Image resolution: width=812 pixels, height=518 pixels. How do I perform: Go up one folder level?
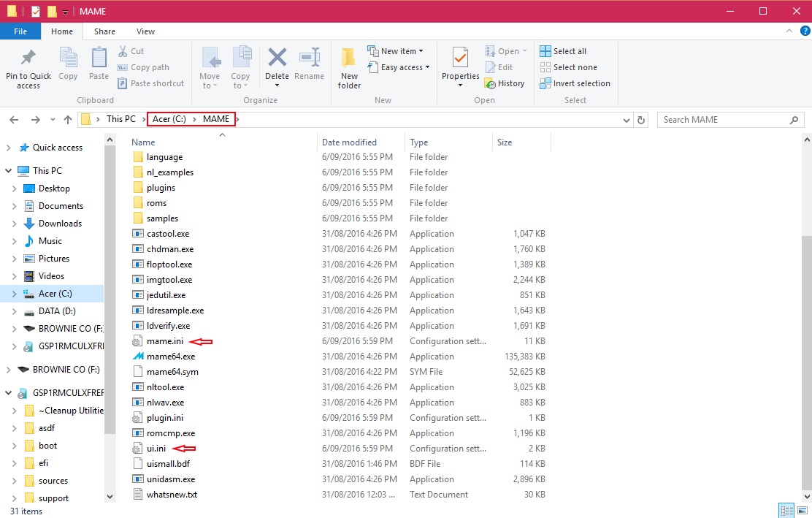click(x=68, y=120)
